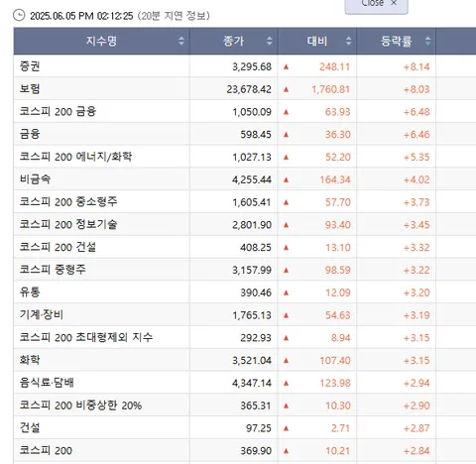
Task: Select the 음식료·담배 index row name
Action: click(x=47, y=383)
